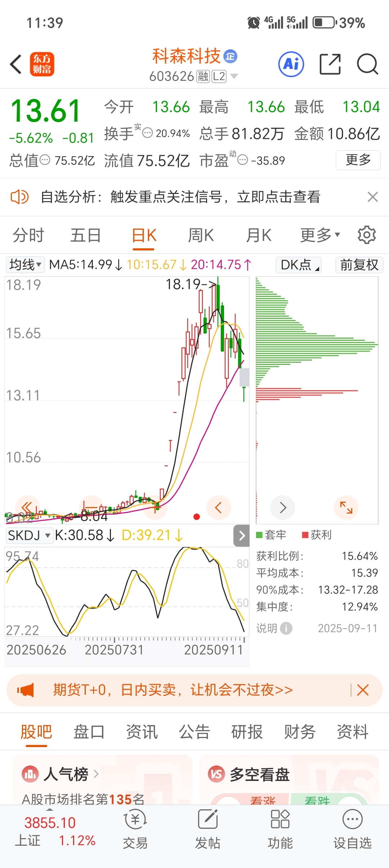Viewport: 389px width, 868px height.
Task: Tap the minus zoom-out chart button
Action: click(x=91, y=507)
